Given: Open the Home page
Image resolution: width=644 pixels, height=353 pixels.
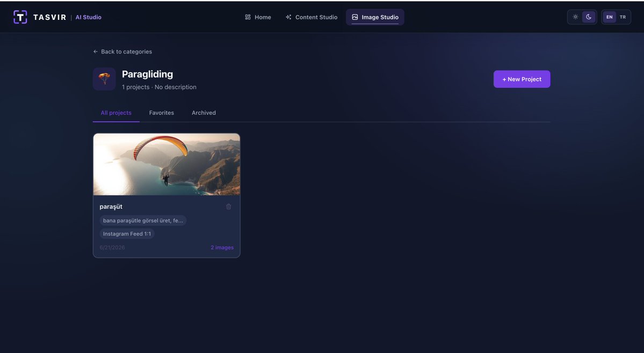Looking at the screenshot, I should coord(258,17).
